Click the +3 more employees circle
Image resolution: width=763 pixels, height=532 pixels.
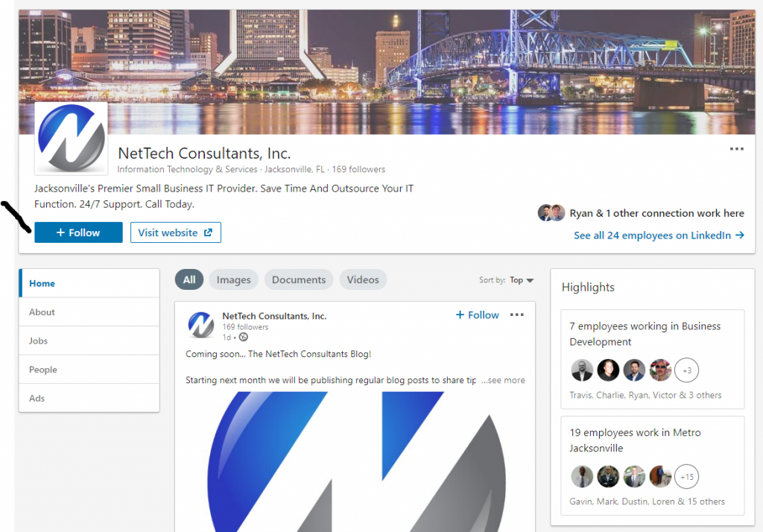coord(686,370)
